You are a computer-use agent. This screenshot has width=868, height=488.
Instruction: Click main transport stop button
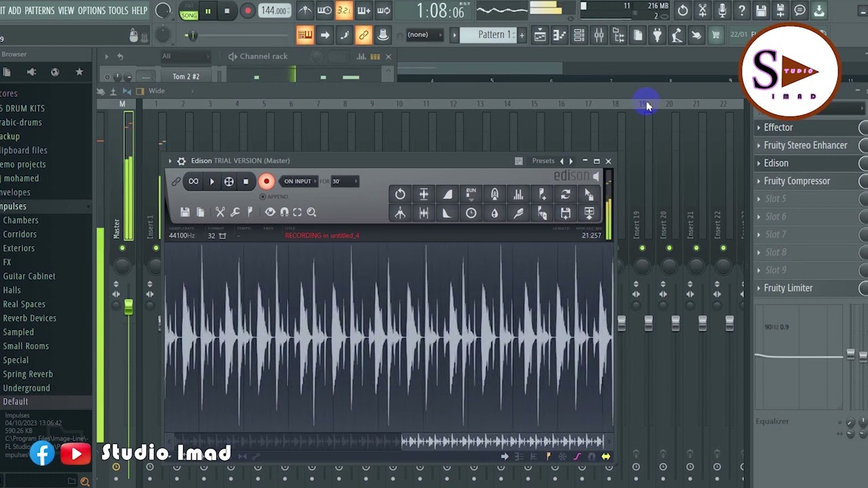click(226, 11)
